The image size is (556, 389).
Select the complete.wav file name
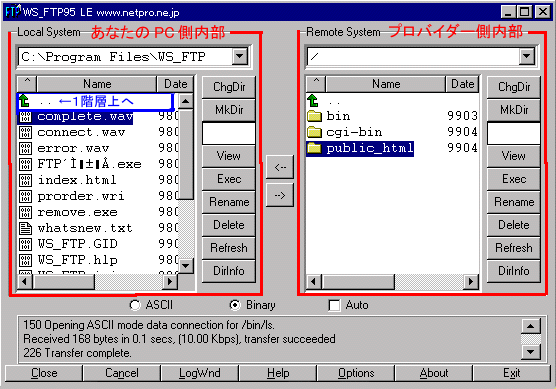pos(85,117)
